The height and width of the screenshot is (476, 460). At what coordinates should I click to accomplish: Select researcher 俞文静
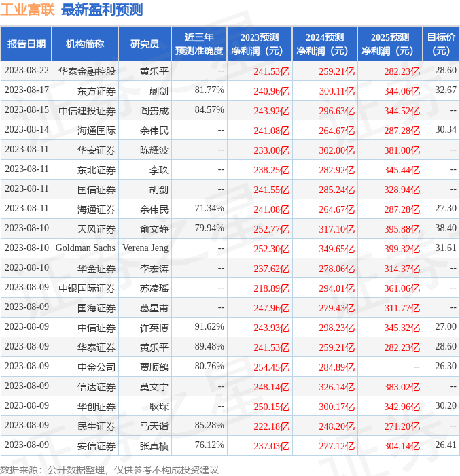154,229
